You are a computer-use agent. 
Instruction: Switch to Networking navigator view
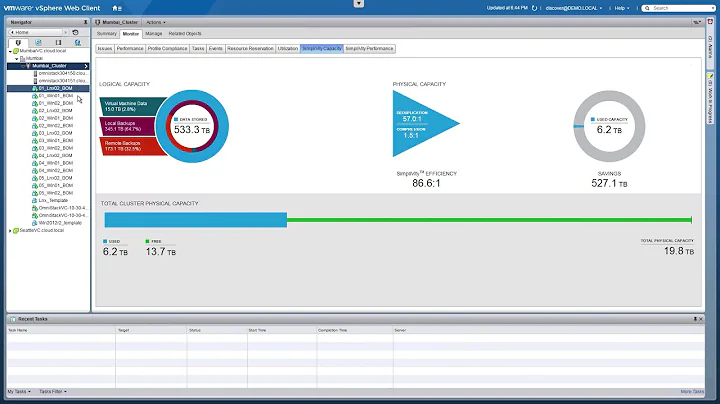click(78, 43)
